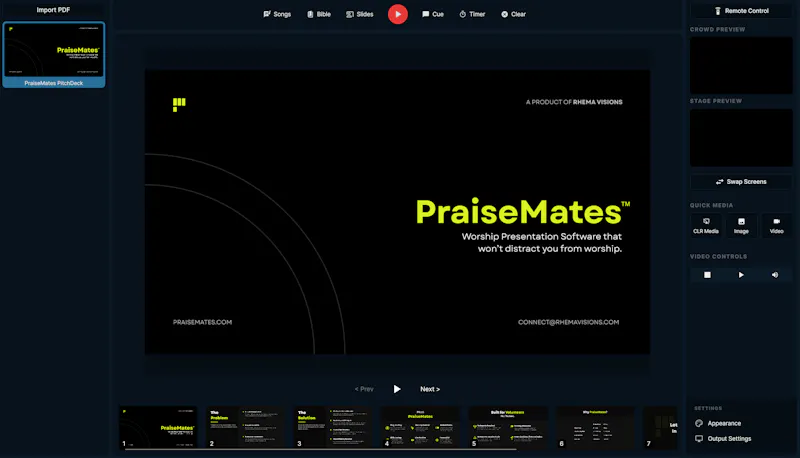Select slide thumbnail 6
The width and height of the screenshot is (800, 458).
(595, 427)
